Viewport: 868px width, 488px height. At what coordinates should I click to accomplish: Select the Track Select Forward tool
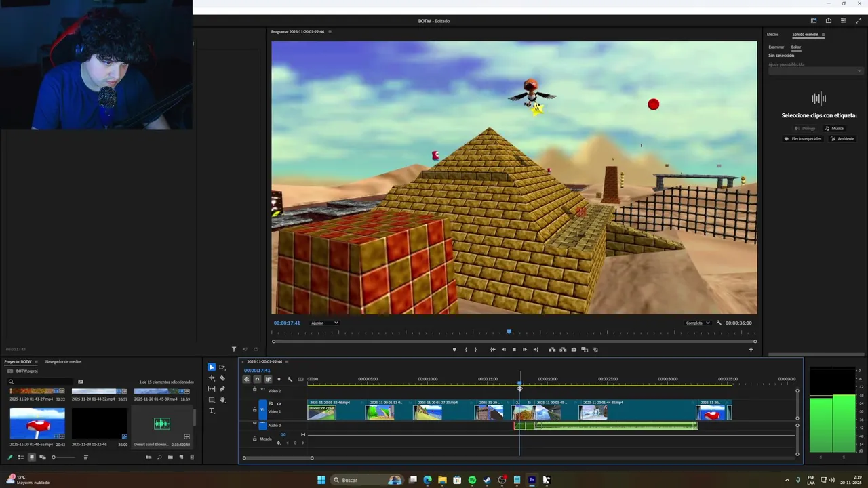pos(222,367)
